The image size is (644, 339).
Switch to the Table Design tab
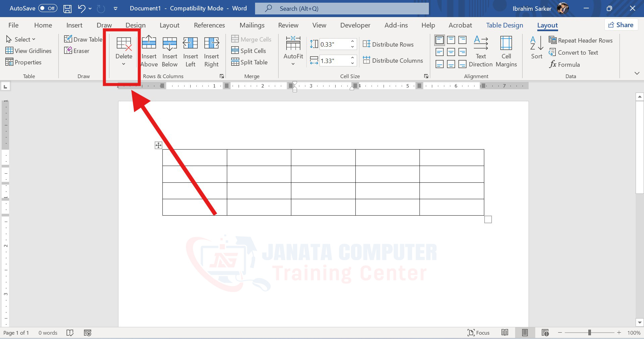click(x=504, y=25)
